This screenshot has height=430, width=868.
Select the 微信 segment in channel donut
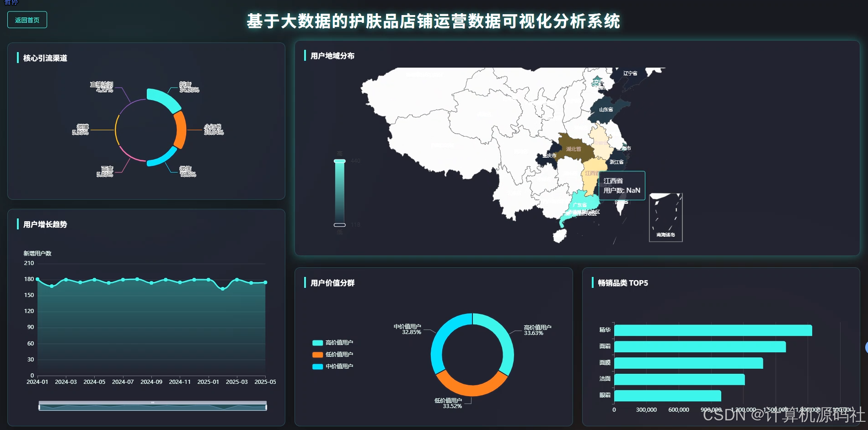(x=162, y=158)
